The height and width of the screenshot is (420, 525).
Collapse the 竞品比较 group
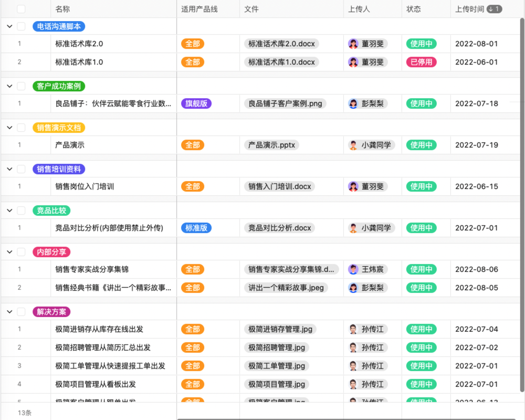pyautogui.click(x=8, y=211)
